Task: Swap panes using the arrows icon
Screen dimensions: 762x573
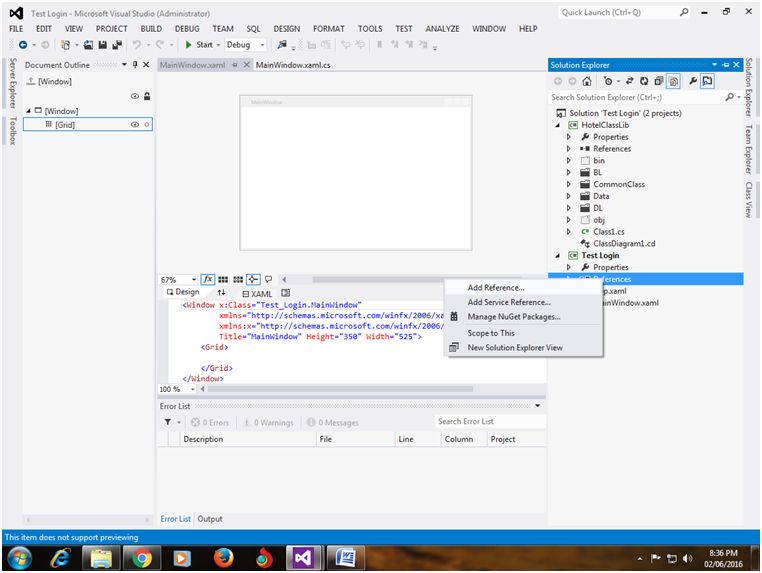Action: click(222, 292)
